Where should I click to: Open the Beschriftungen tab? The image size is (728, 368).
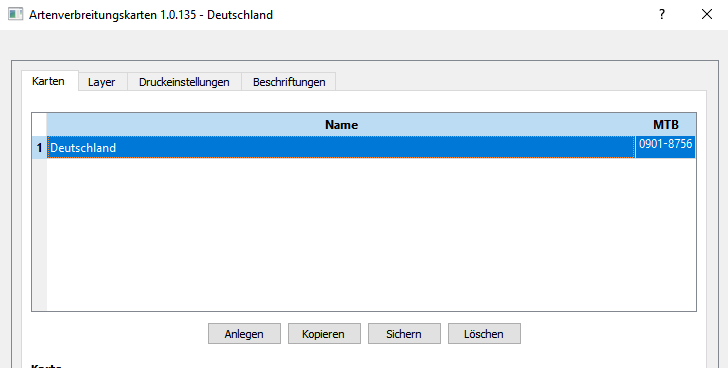pos(289,82)
